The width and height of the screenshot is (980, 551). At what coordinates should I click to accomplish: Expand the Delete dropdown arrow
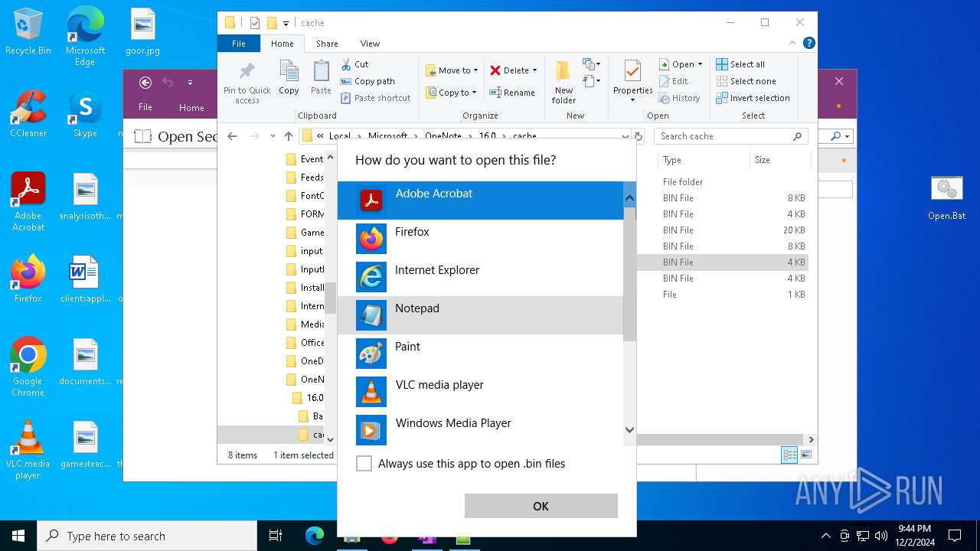click(534, 70)
